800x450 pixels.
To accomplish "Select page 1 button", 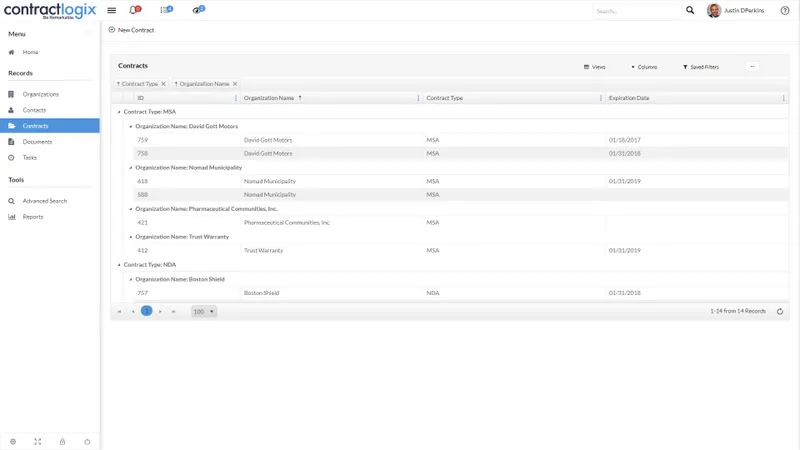I will tap(146, 311).
